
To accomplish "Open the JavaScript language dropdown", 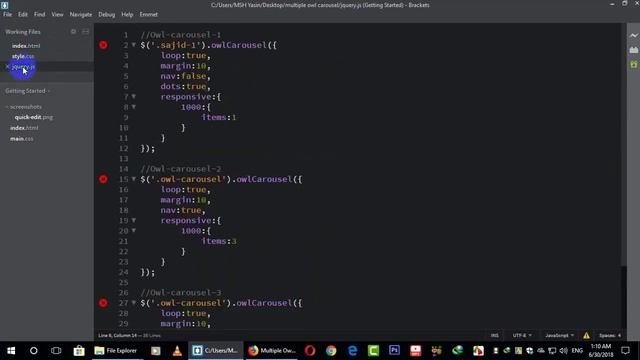I will 559,336.
